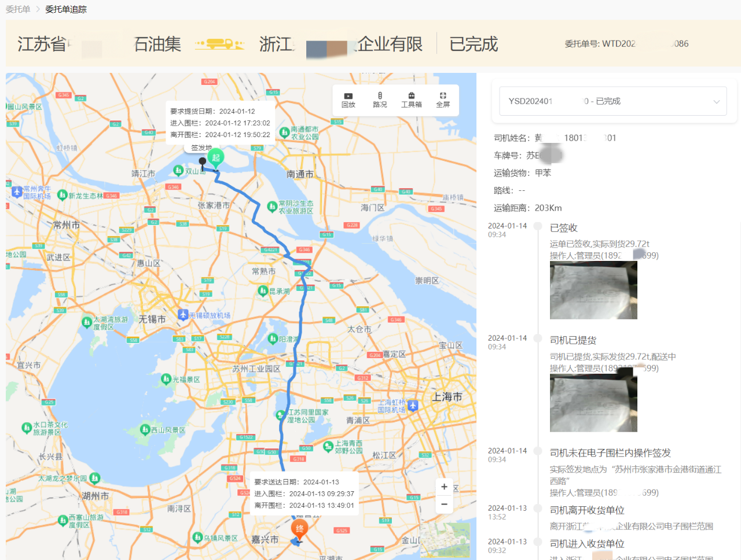Click the green 起 start marker
Viewport: 741px width, 560px height.
click(x=216, y=158)
